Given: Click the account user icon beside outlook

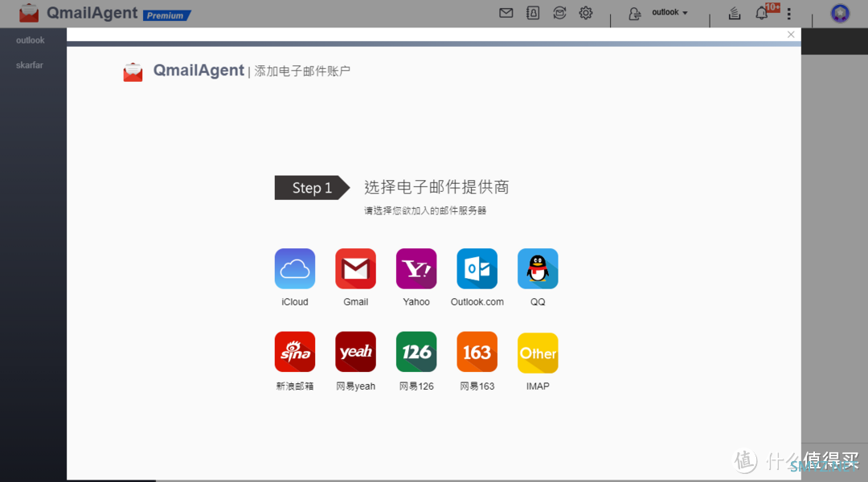Looking at the screenshot, I should coord(634,14).
